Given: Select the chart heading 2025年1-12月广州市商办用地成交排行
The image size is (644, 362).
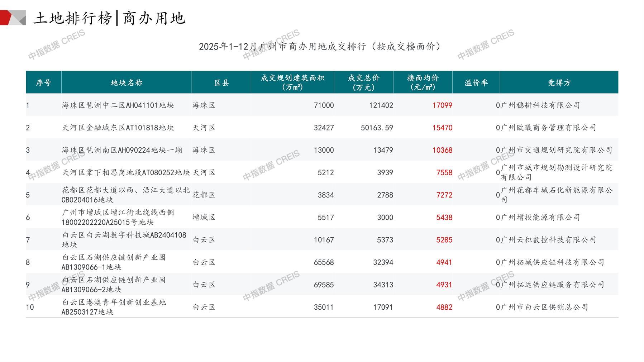Looking at the screenshot, I should pos(320,47).
